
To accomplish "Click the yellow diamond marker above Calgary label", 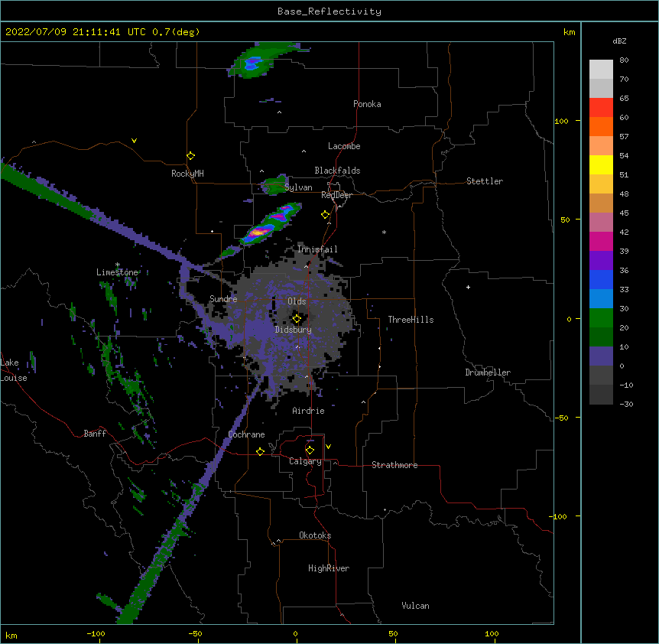I will tap(310, 450).
